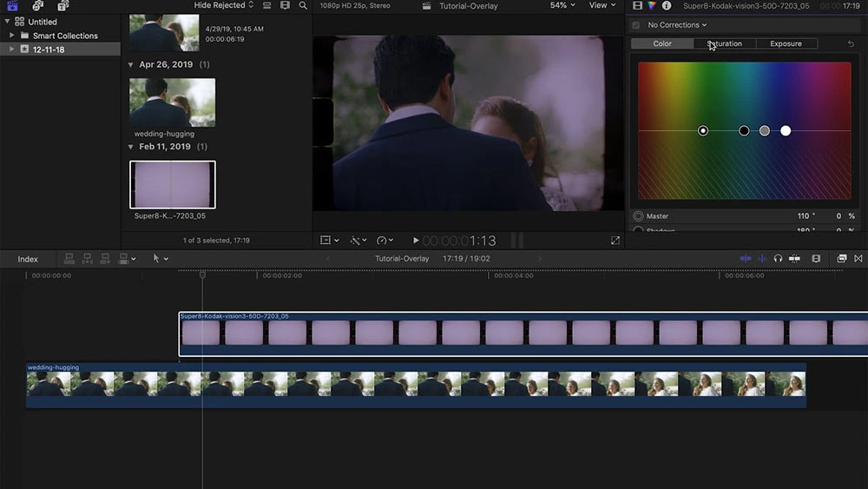
Task: Open the retime speed dropdown
Action: click(x=385, y=241)
